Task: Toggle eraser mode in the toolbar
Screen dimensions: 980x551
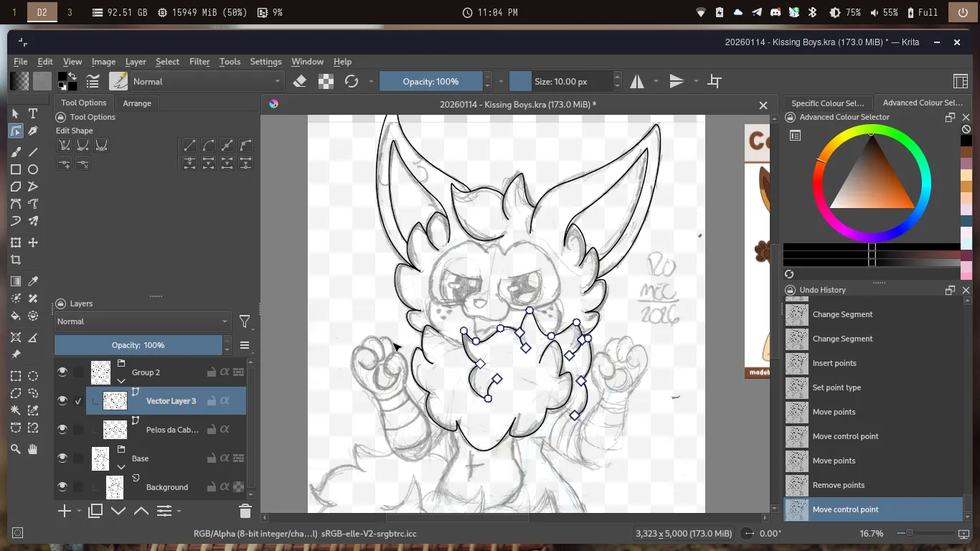Action: coord(300,82)
